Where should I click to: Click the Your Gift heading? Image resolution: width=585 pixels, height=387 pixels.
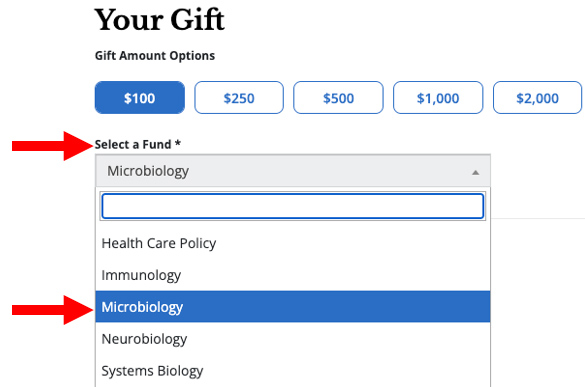[159, 19]
